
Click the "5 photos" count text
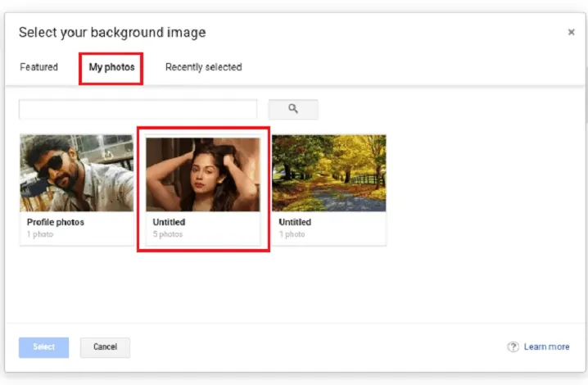pos(168,234)
